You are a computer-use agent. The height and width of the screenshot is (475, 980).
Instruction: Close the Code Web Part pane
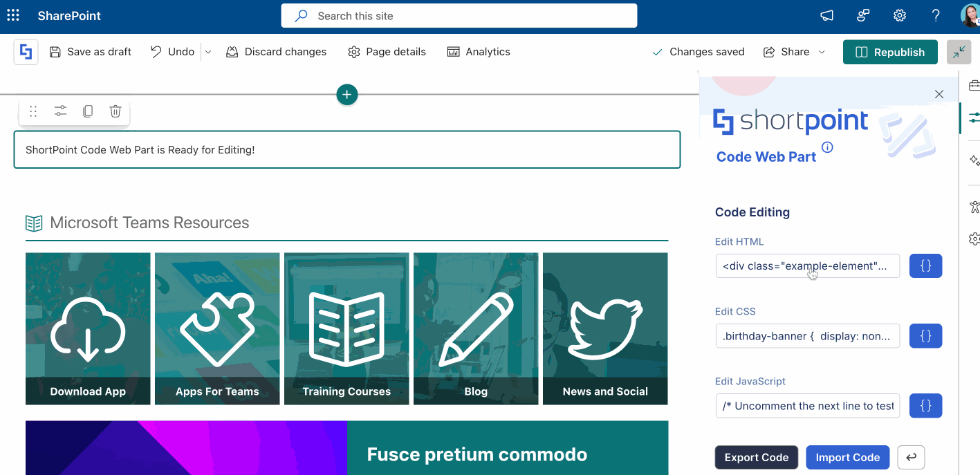coord(939,94)
